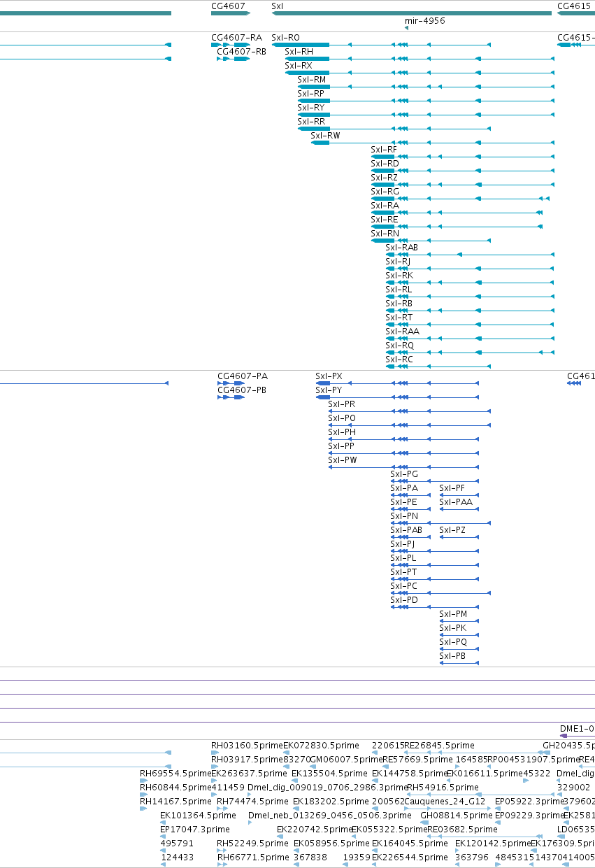Select transcript Sxl-RD

[x=385, y=164]
